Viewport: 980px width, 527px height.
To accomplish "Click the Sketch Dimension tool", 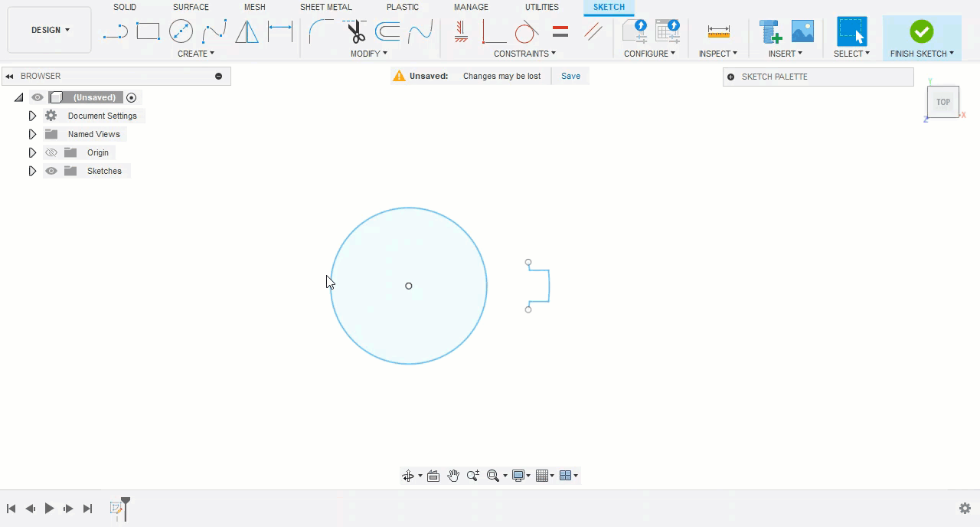I will tap(280, 32).
